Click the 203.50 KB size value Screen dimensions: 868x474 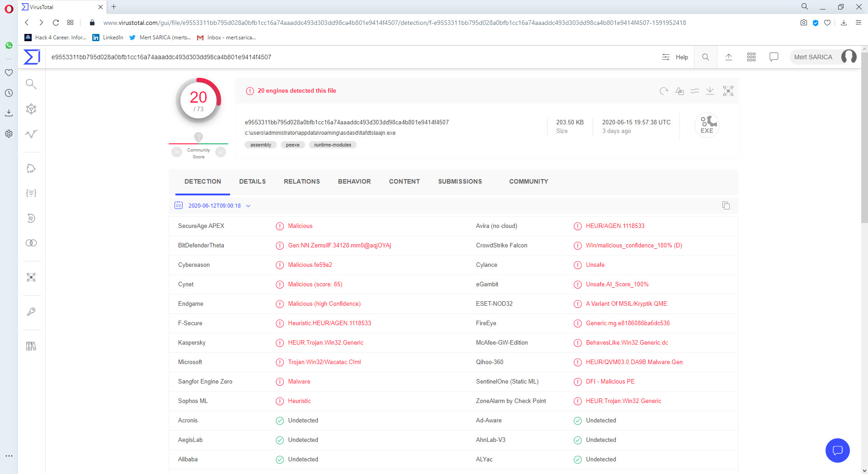570,122
